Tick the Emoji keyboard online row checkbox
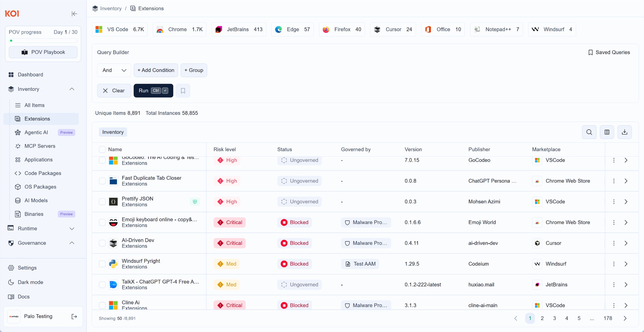 [102, 222]
